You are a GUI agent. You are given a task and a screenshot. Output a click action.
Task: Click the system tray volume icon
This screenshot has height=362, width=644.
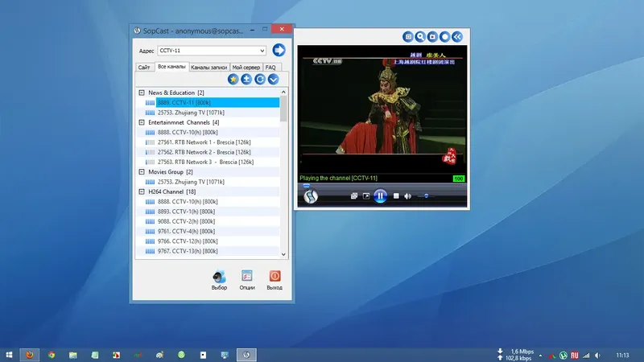pos(597,356)
